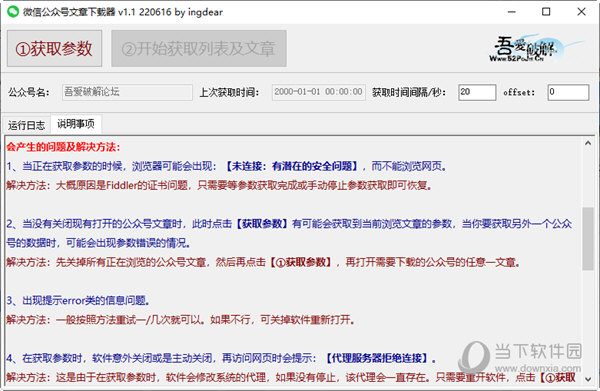
Task: Select the 说明事项 tab
Action: 76,124
